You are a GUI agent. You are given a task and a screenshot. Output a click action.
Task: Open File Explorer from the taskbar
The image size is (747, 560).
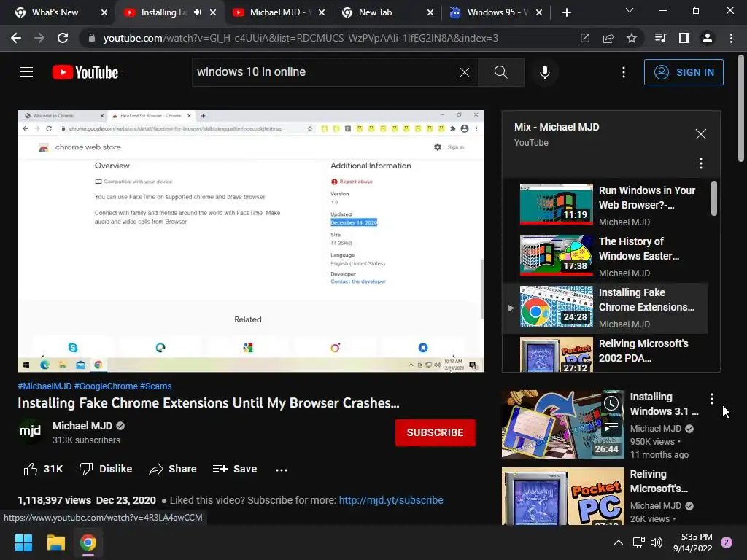[55, 542]
